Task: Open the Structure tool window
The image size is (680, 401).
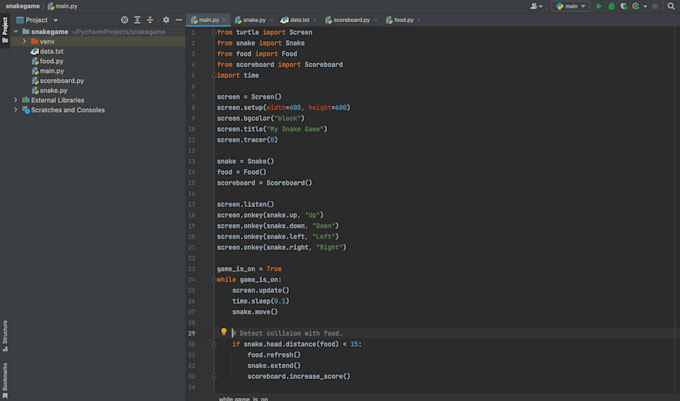Action: [5, 336]
